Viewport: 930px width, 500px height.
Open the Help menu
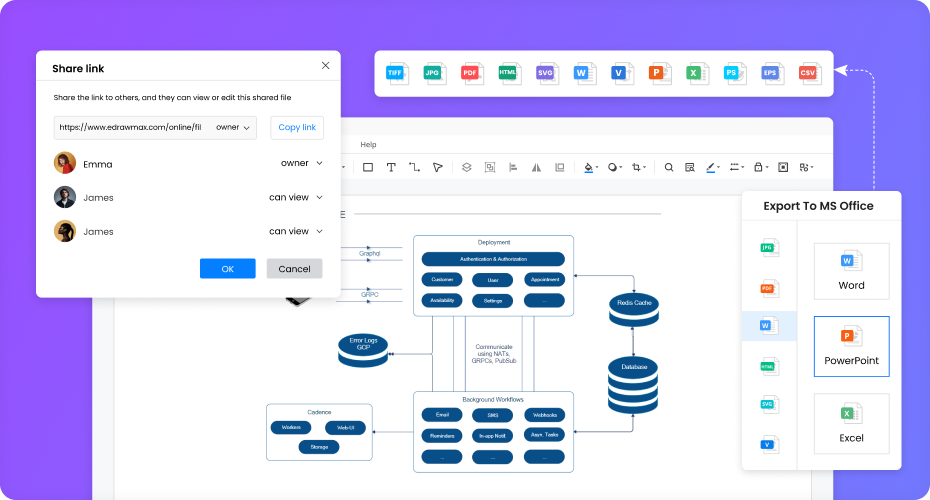(368, 145)
